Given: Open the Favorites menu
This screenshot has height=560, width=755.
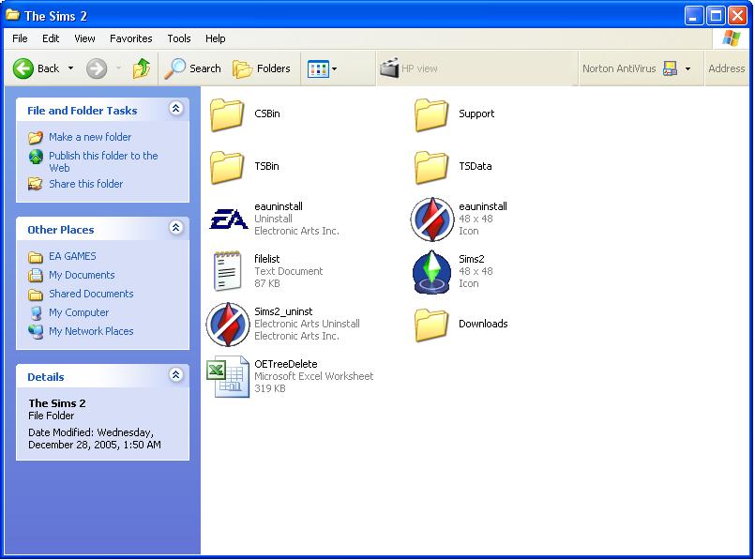Looking at the screenshot, I should (130, 38).
